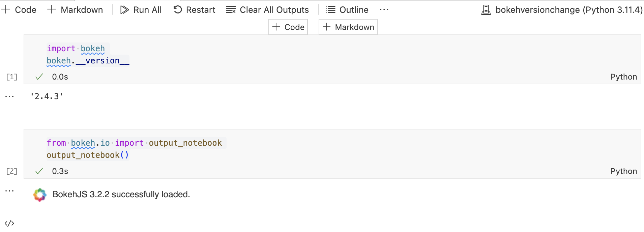Image resolution: width=644 pixels, height=232 pixels.
Task: Restart the notebook kernel
Action: (x=194, y=10)
